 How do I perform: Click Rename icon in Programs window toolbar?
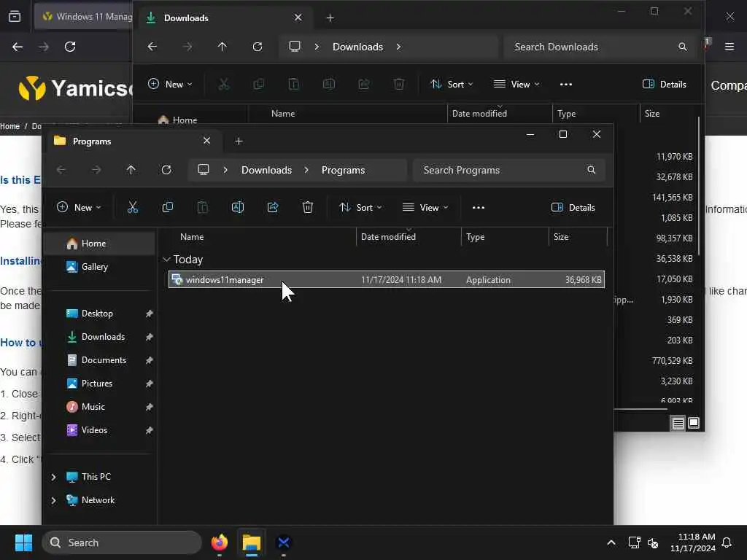[237, 207]
